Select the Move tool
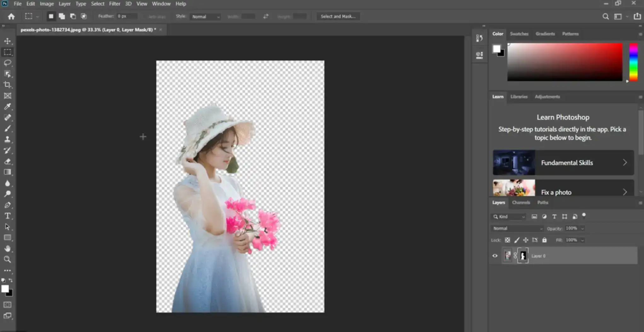The height and width of the screenshot is (332, 644). coord(8,41)
